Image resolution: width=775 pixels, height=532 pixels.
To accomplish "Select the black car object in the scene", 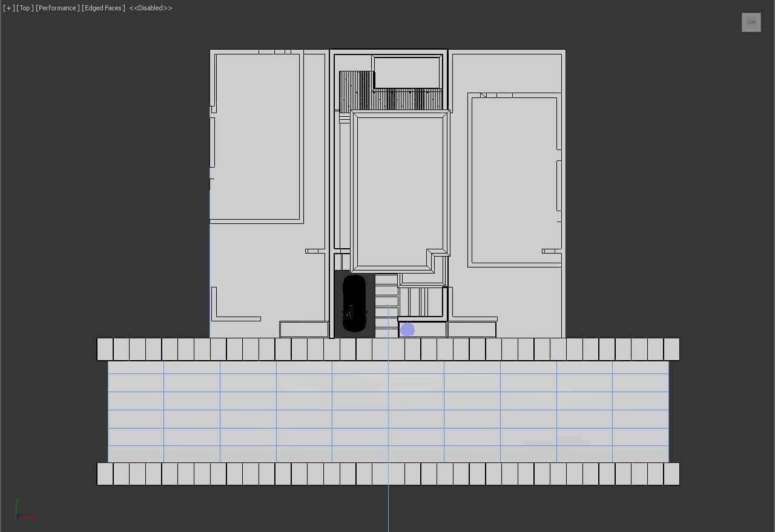I will [x=354, y=303].
